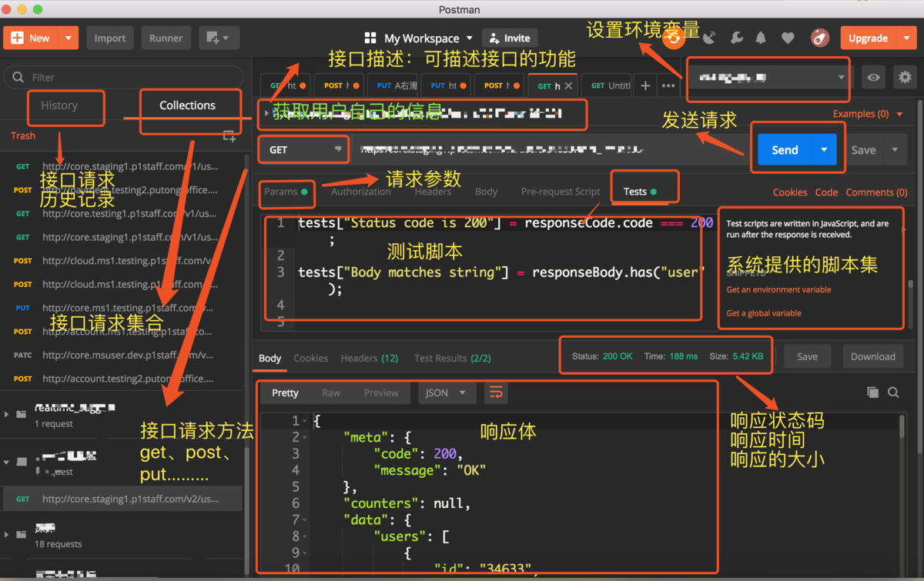Open the My Workspace switcher

pos(419,38)
